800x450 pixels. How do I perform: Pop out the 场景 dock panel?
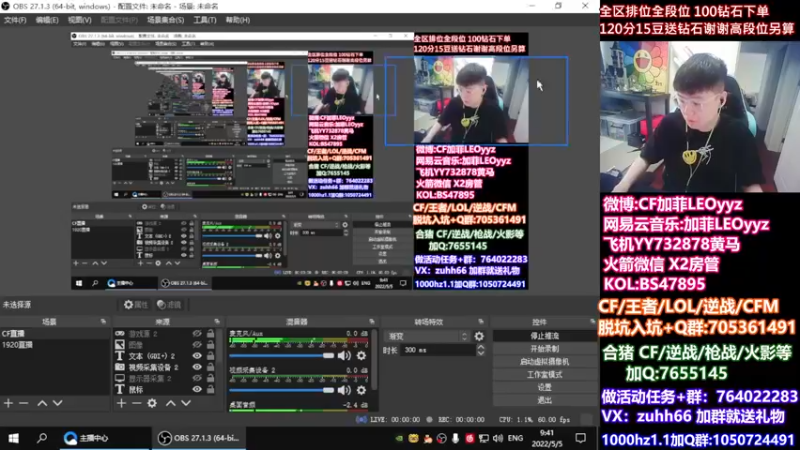tap(104, 321)
